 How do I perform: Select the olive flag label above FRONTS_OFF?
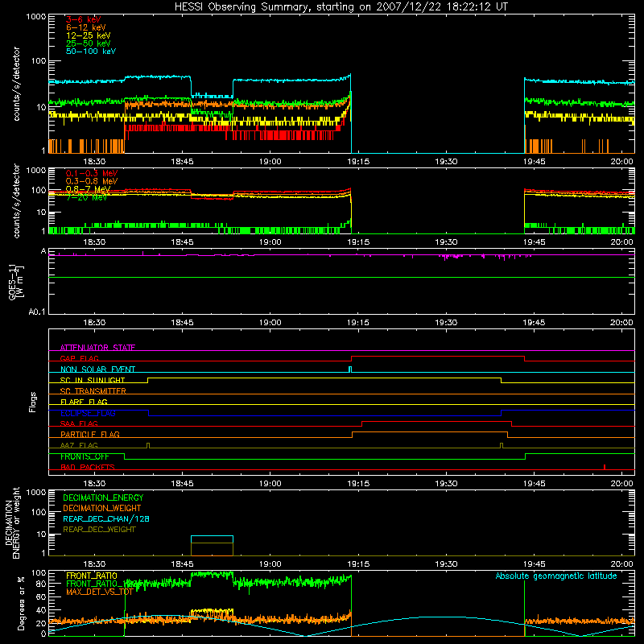79,445
